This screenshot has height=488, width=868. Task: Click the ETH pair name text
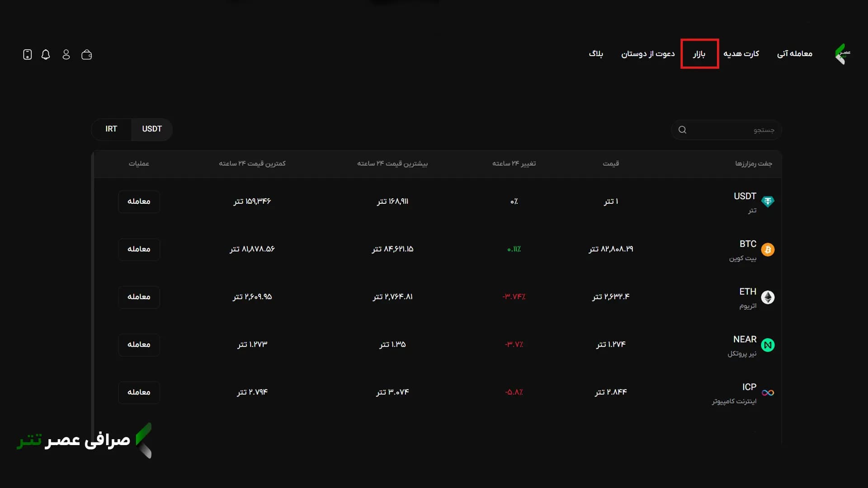[x=748, y=292]
